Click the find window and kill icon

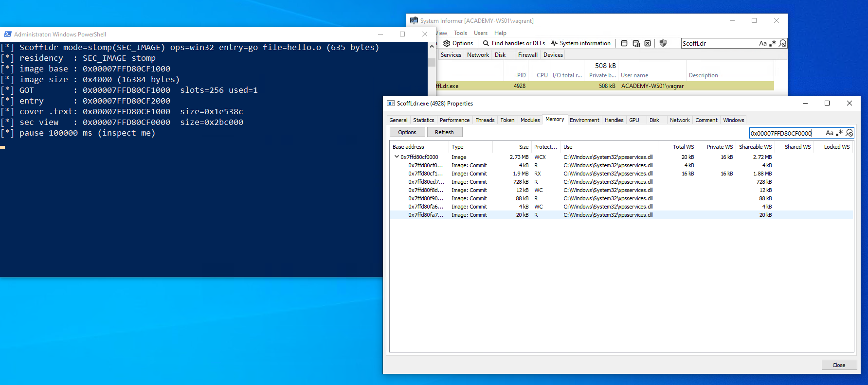click(x=648, y=43)
